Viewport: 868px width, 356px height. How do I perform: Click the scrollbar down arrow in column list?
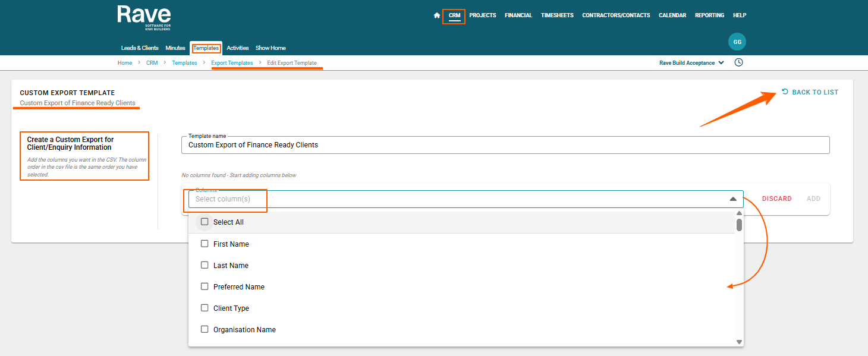coord(739,342)
